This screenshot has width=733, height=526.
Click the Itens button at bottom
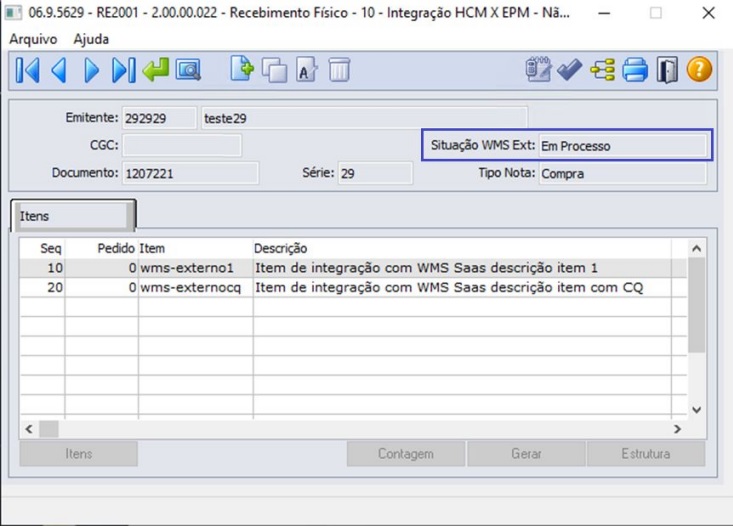[79, 454]
